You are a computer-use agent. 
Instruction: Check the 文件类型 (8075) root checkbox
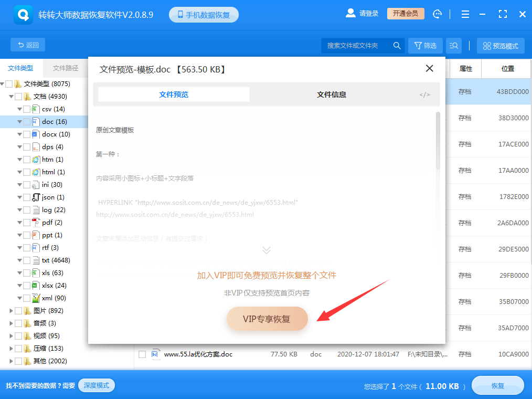[9, 84]
